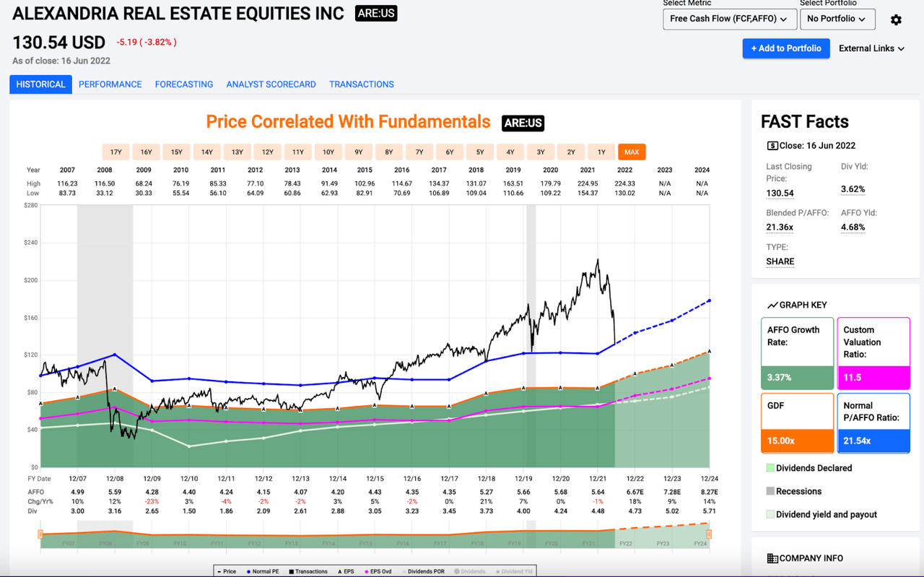Click the Add to Portfolio button

pos(785,48)
